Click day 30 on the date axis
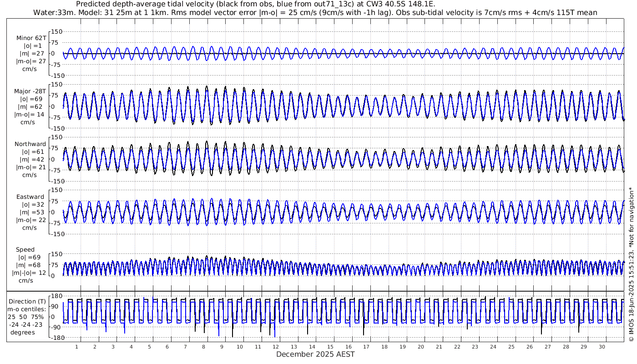Image resolution: width=637 pixels, height=364 pixels. (602, 347)
